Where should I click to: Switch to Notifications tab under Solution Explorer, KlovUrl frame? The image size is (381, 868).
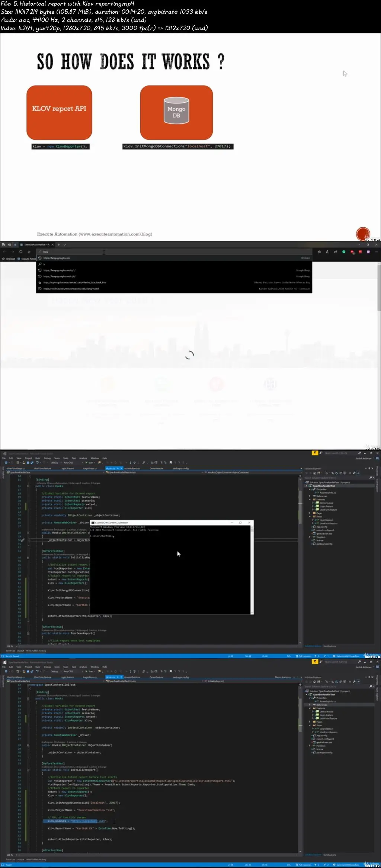[330, 855]
